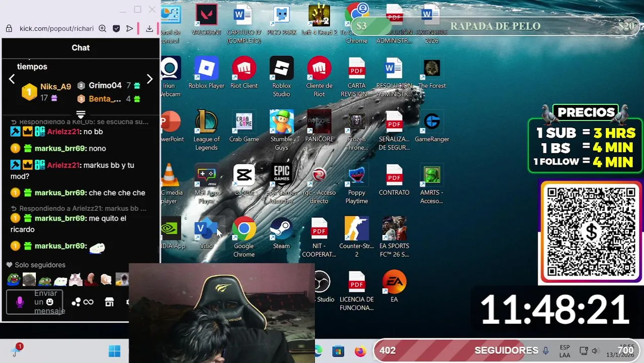Viewport: 644px width, 363px height.
Task: Open the Epic Games Launcher icon
Action: [x=281, y=185]
